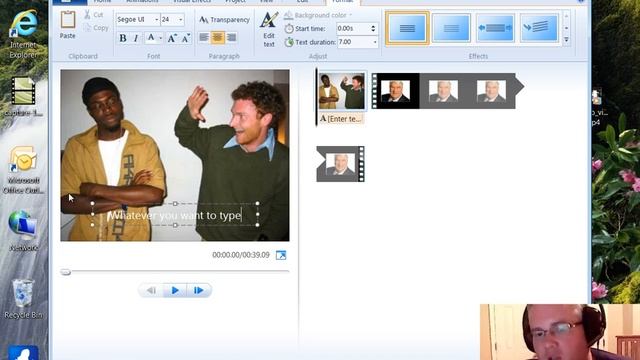The image size is (640, 360).
Task: Select the two-men photo clip thumbnail
Action: point(341,91)
